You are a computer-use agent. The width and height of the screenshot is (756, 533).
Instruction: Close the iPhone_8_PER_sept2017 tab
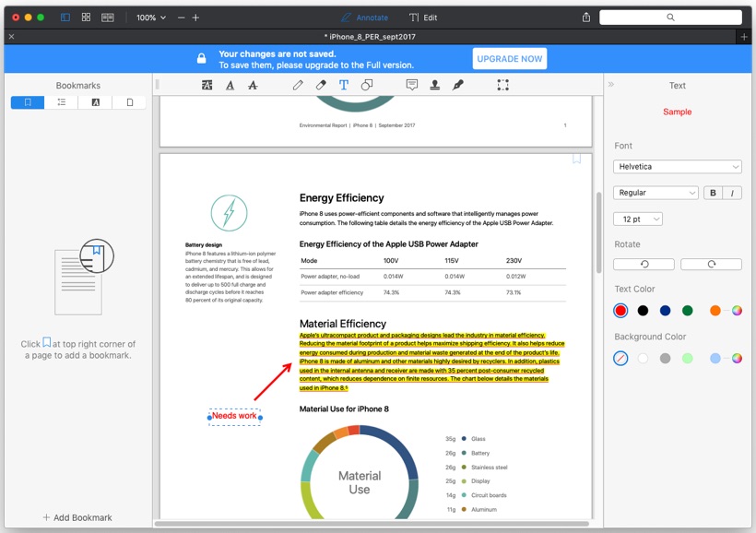click(12, 37)
